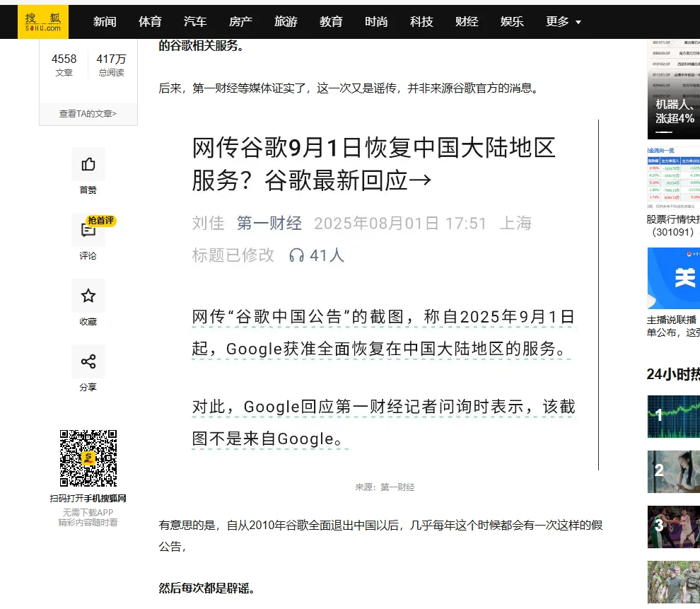
Task: Click the thumbs-up like icon
Action: (88, 165)
